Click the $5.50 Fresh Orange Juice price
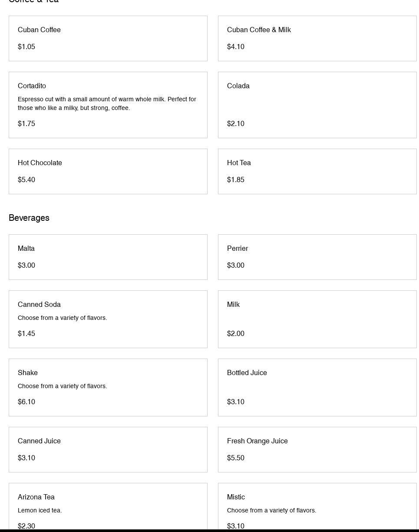 pyautogui.click(x=236, y=458)
